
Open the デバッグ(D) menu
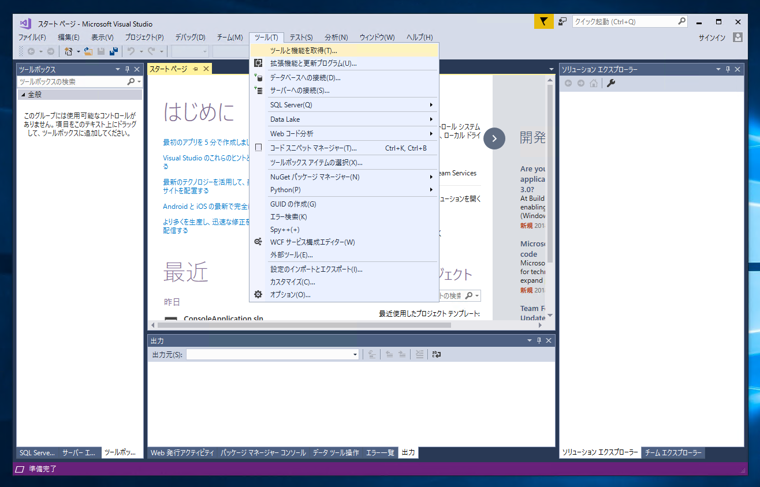point(190,37)
